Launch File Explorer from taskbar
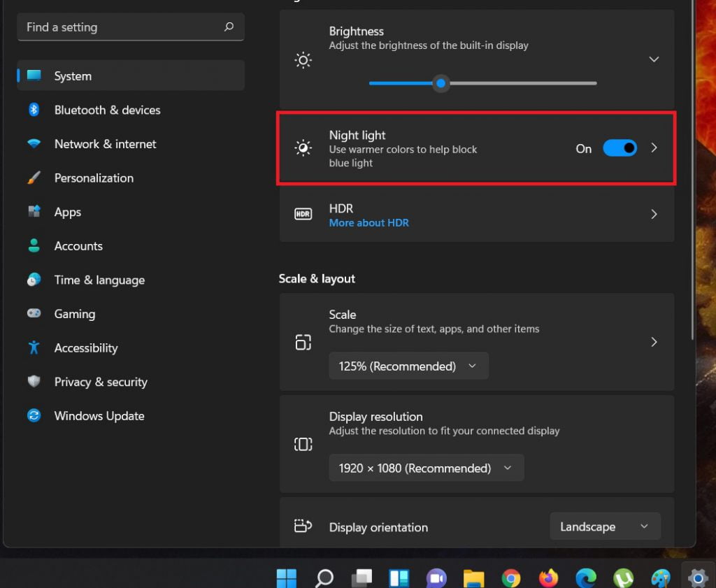 coord(473,578)
